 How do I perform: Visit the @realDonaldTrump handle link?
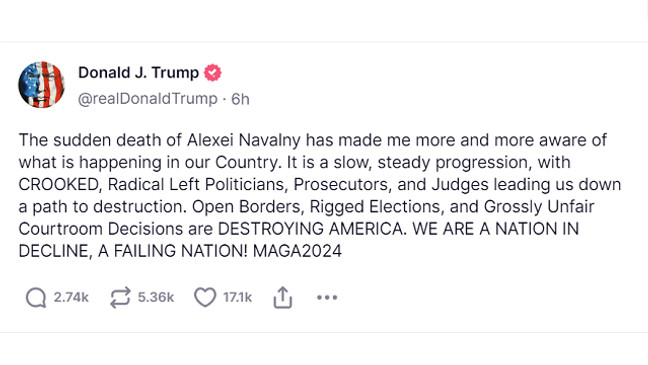click(x=148, y=99)
